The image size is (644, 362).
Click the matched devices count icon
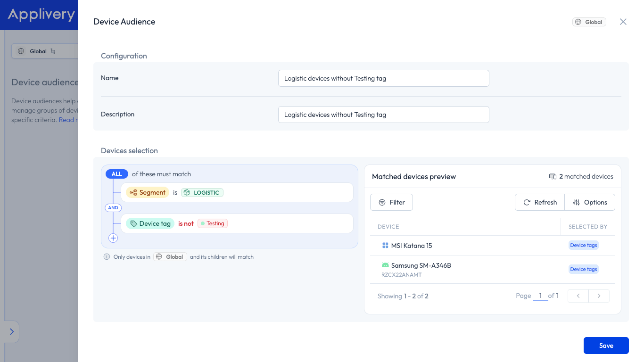click(x=553, y=177)
